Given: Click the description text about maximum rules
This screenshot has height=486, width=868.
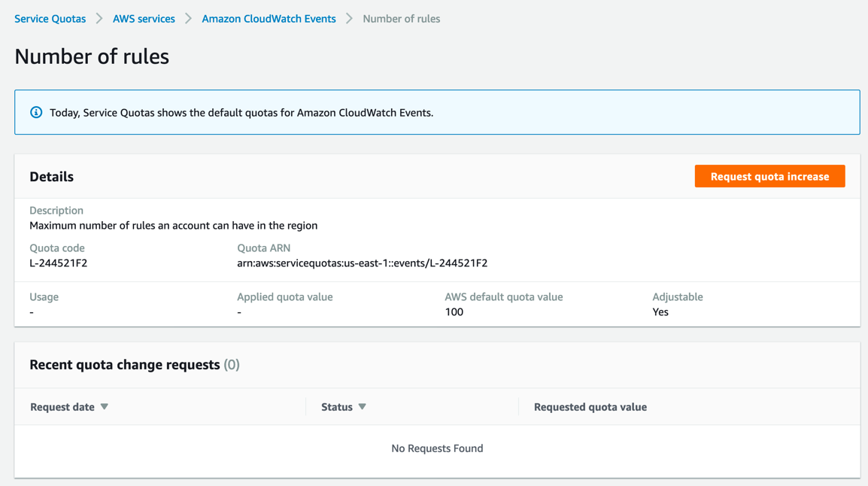Looking at the screenshot, I should pos(173,225).
